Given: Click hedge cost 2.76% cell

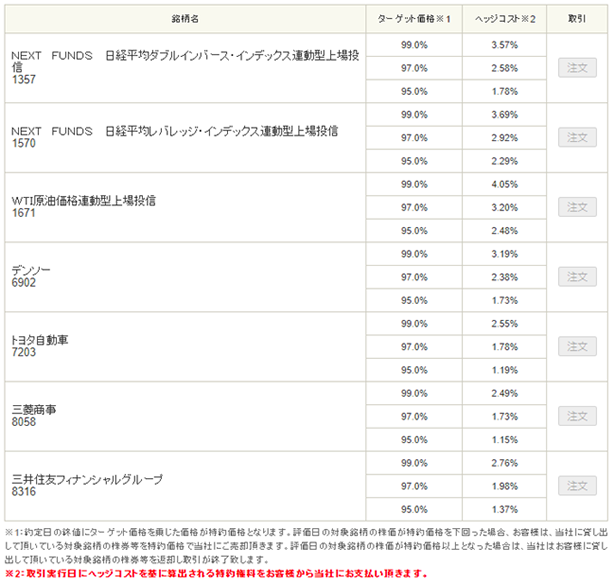Looking at the screenshot, I should pyautogui.click(x=504, y=463).
